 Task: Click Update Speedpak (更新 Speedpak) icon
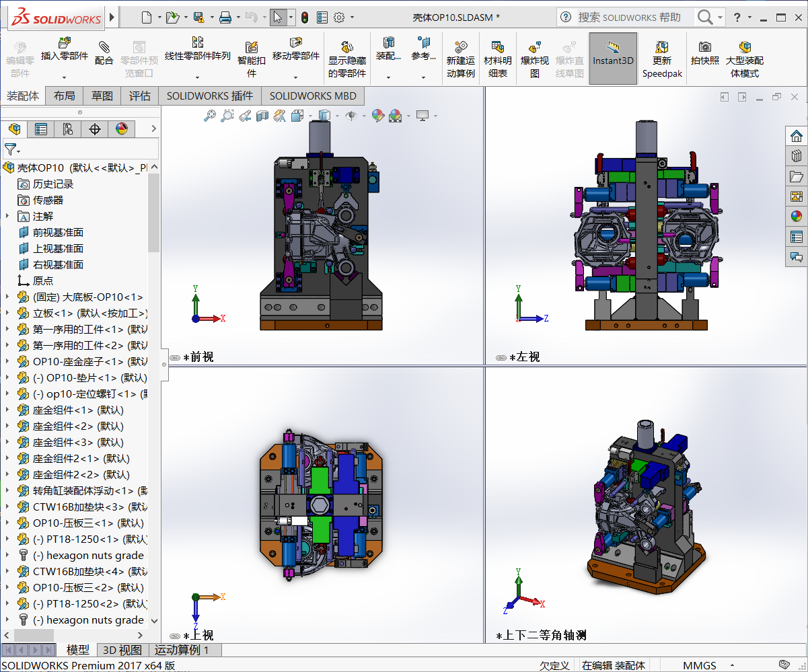coord(662,46)
